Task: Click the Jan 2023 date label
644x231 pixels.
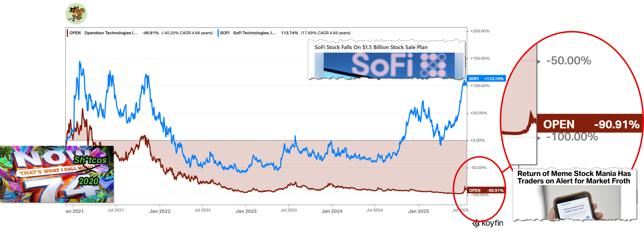Action: click(x=246, y=211)
